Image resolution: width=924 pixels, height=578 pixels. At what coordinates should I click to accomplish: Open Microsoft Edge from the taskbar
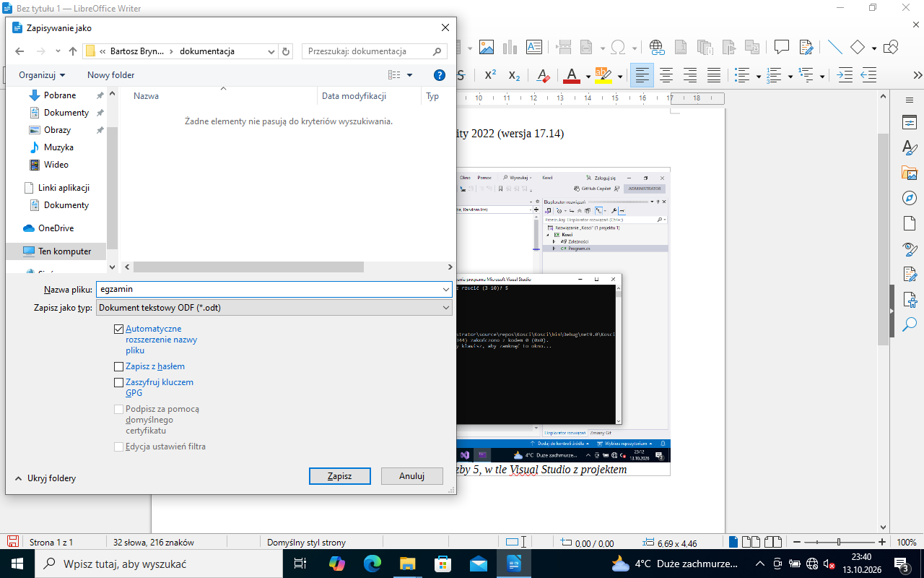(x=372, y=564)
